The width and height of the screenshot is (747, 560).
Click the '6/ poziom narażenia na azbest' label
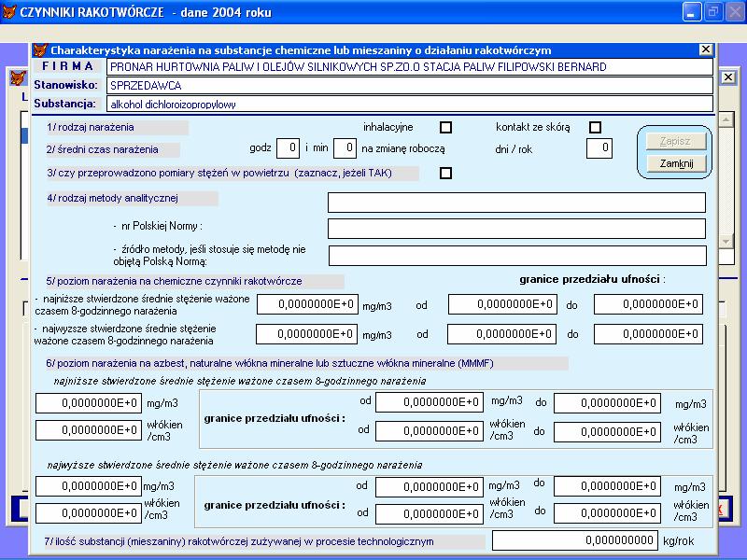(270, 363)
